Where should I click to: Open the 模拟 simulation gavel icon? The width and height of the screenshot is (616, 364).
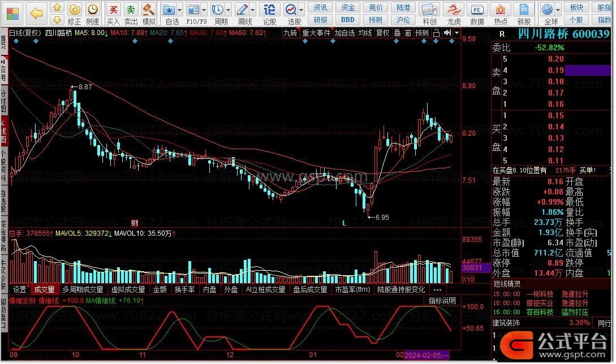(x=149, y=14)
